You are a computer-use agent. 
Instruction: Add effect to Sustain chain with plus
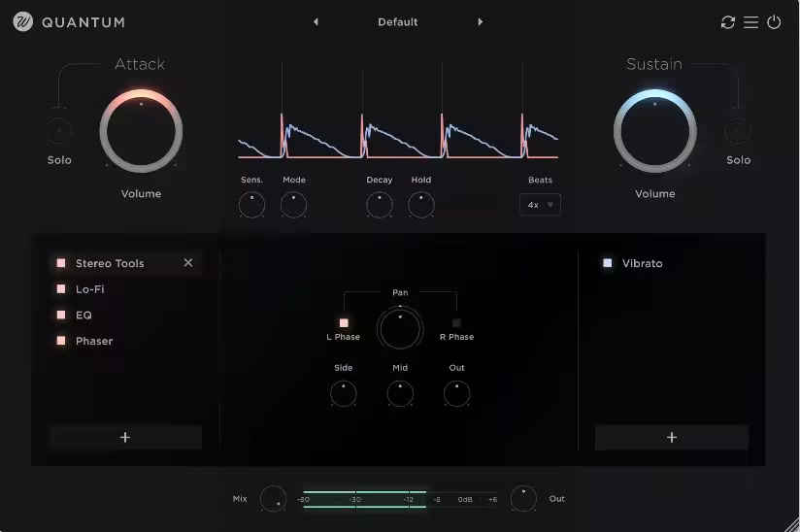coord(671,437)
